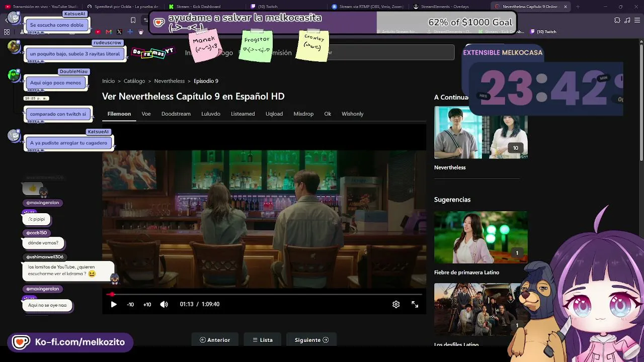Open Catálogo breadcrumb link
This screenshot has width=644, height=362.
point(134,81)
